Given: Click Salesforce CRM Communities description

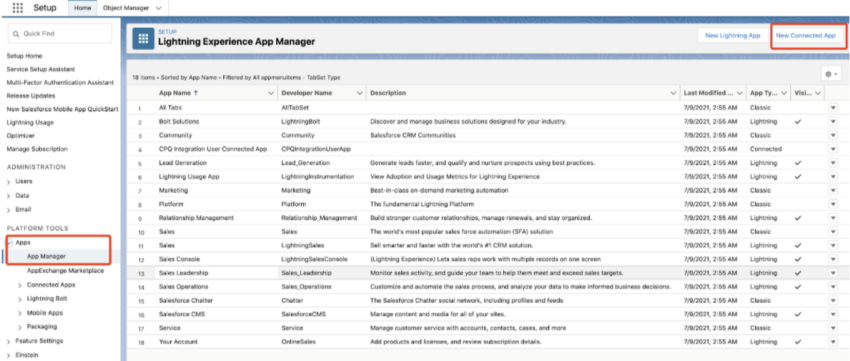Looking at the screenshot, I should 413,136.
